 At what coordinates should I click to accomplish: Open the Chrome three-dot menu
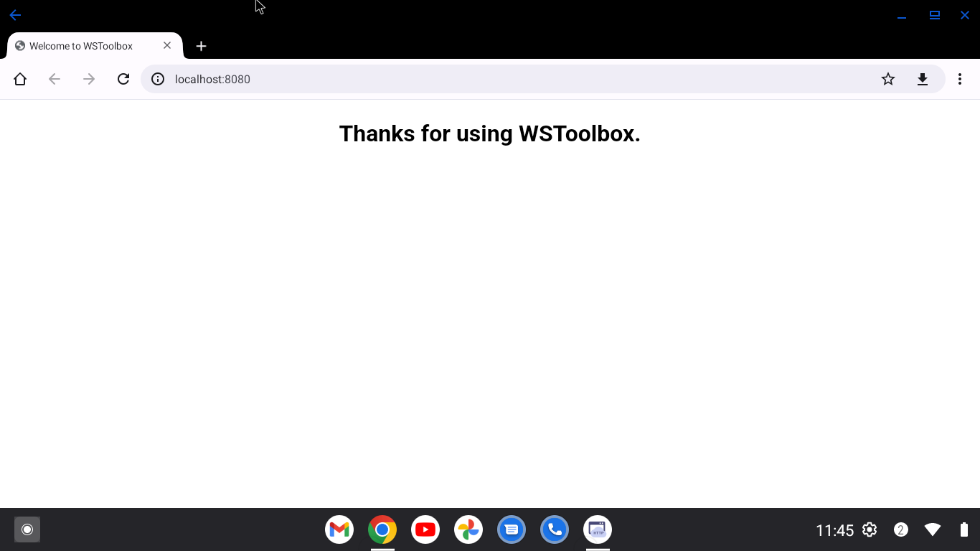960,79
